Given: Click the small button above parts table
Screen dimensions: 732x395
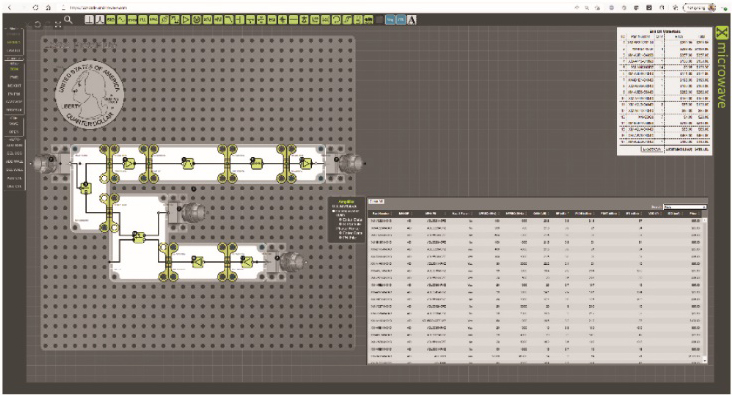Looking at the screenshot, I should coord(376,201).
